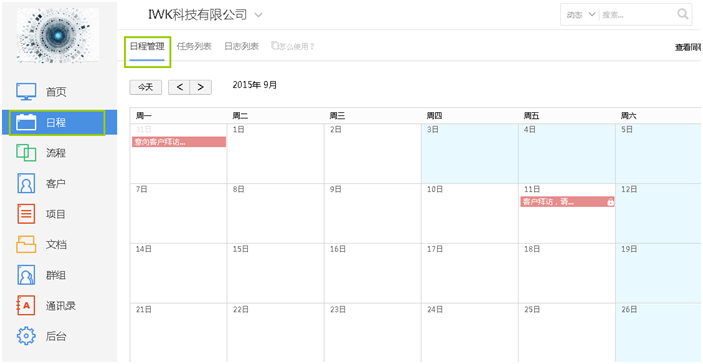
Task: Open the 动态 search scope dropdown
Action: (x=581, y=15)
